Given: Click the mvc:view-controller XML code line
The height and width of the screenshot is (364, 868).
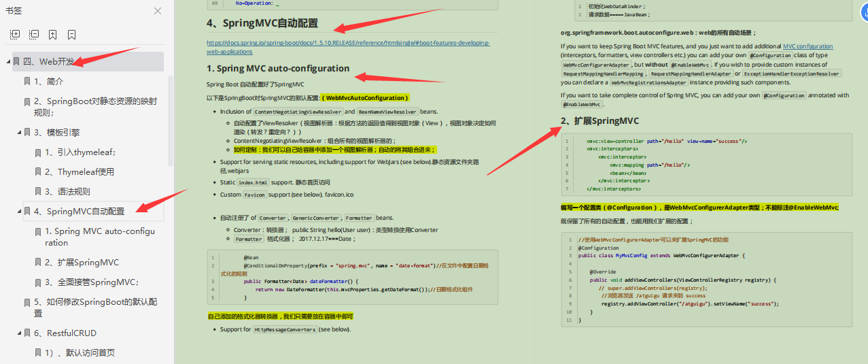Looking at the screenshot, I should pyautogui.click(x=667, y=141).
